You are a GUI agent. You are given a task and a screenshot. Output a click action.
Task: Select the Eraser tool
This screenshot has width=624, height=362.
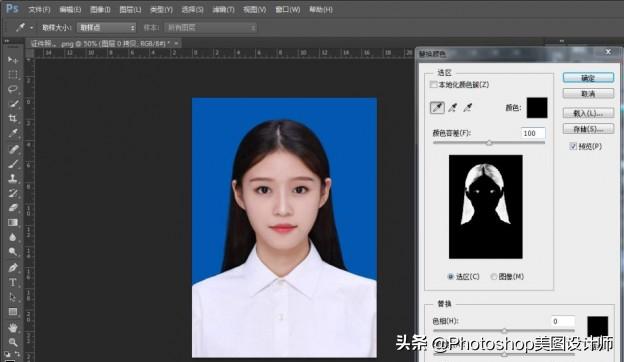[x=13, y=208]
